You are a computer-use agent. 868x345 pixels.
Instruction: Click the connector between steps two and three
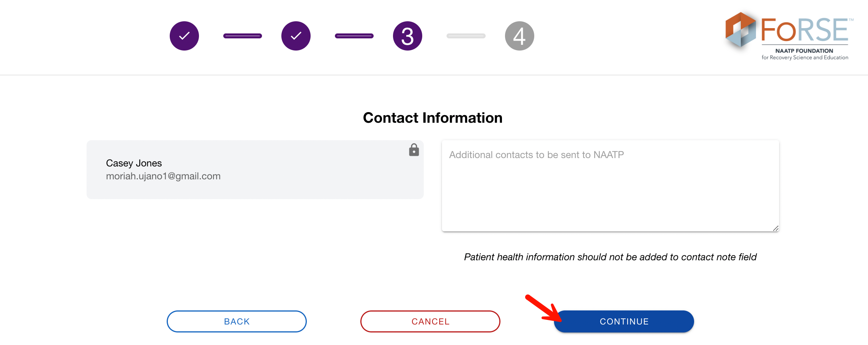pos(354,36)
